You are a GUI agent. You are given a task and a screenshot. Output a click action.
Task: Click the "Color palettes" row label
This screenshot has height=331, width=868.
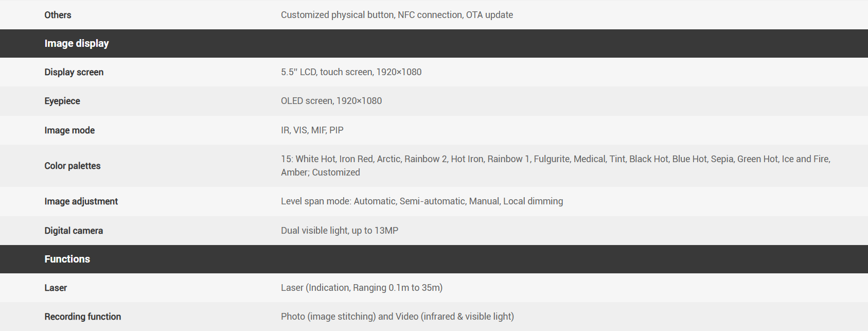coord(73,166)
